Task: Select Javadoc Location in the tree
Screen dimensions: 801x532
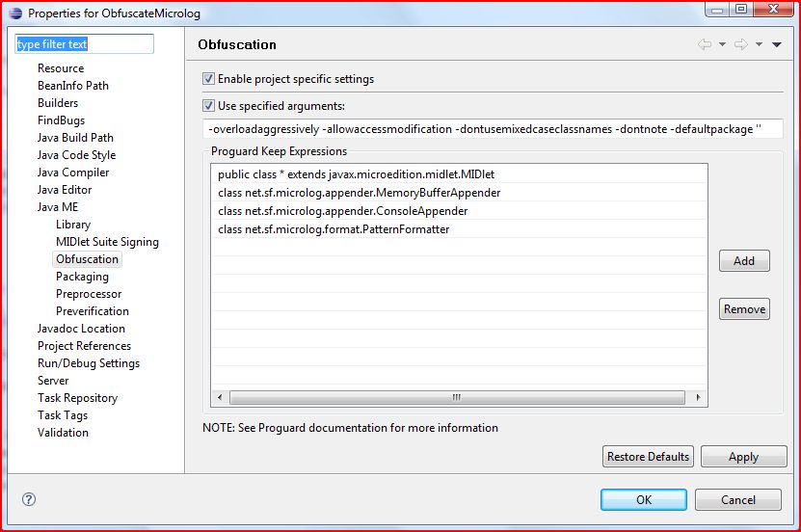Action: click(81, 329)
